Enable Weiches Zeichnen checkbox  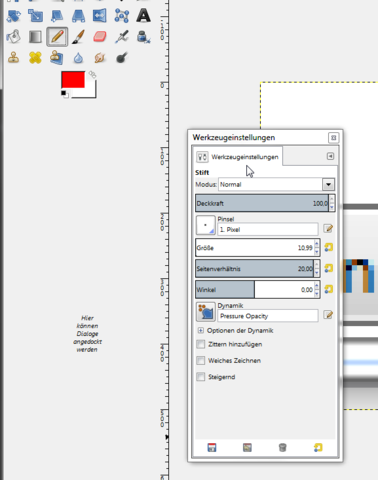coord(201,361)
